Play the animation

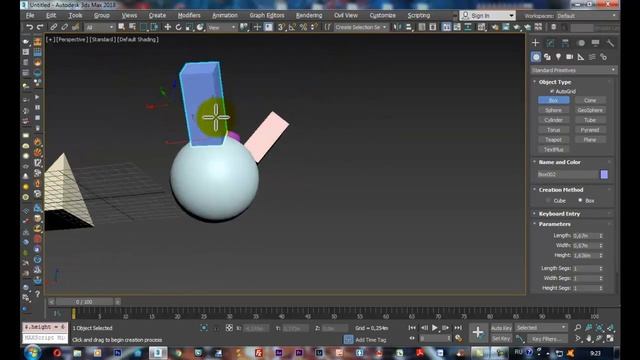point(435,328)
